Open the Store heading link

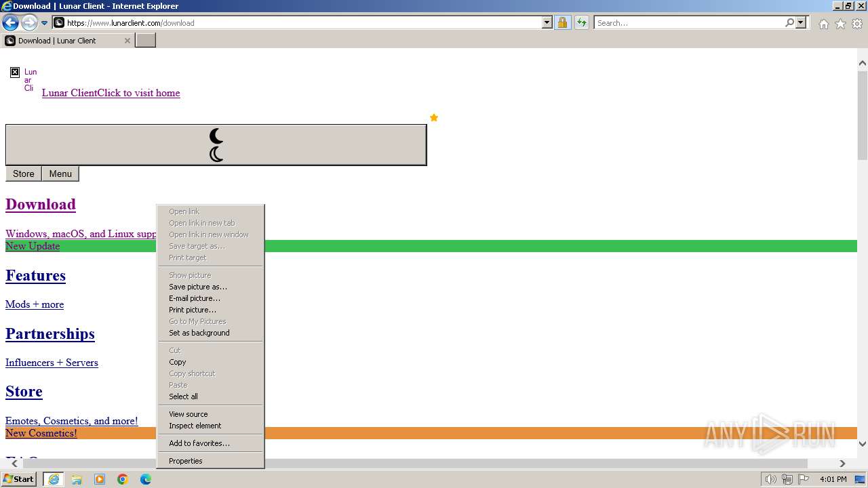pos(24,391)
